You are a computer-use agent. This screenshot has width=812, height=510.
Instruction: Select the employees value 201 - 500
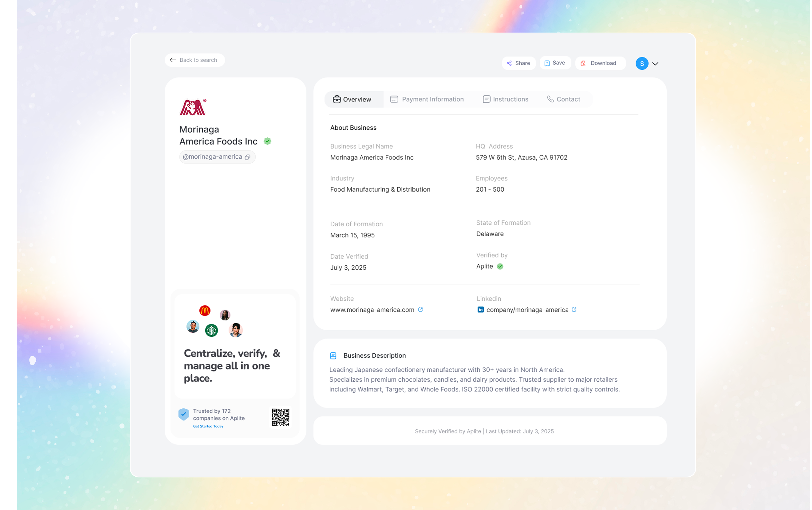pos(490,190)
